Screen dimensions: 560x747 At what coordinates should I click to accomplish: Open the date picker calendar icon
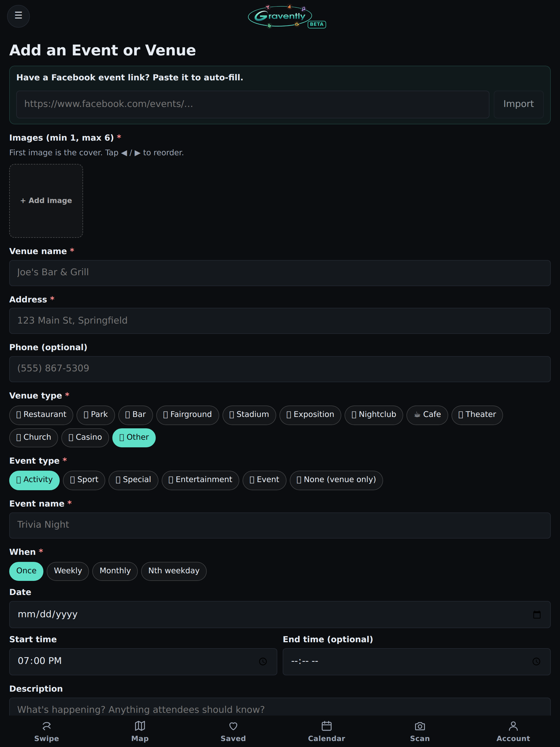coord(537,614)
